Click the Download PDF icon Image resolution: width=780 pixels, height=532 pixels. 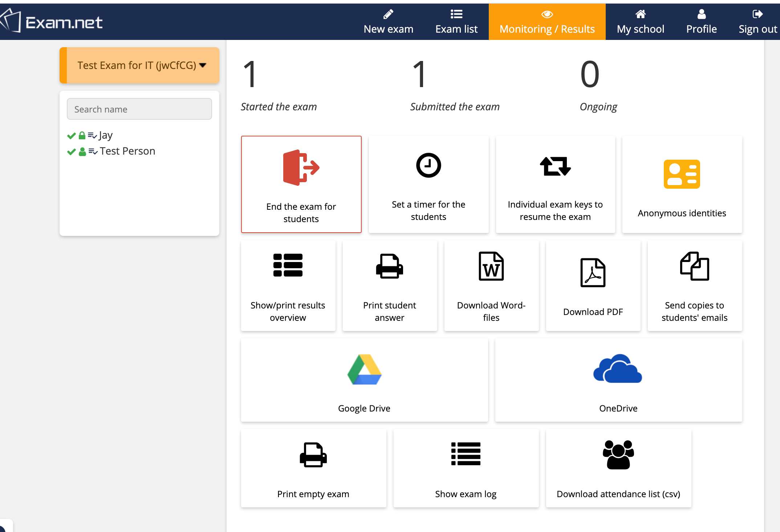pos(593,273)
